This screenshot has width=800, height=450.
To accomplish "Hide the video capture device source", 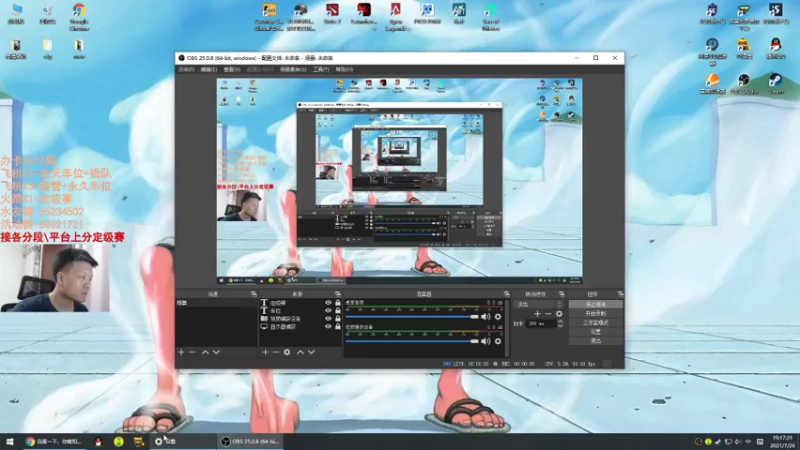I will 328,318.
